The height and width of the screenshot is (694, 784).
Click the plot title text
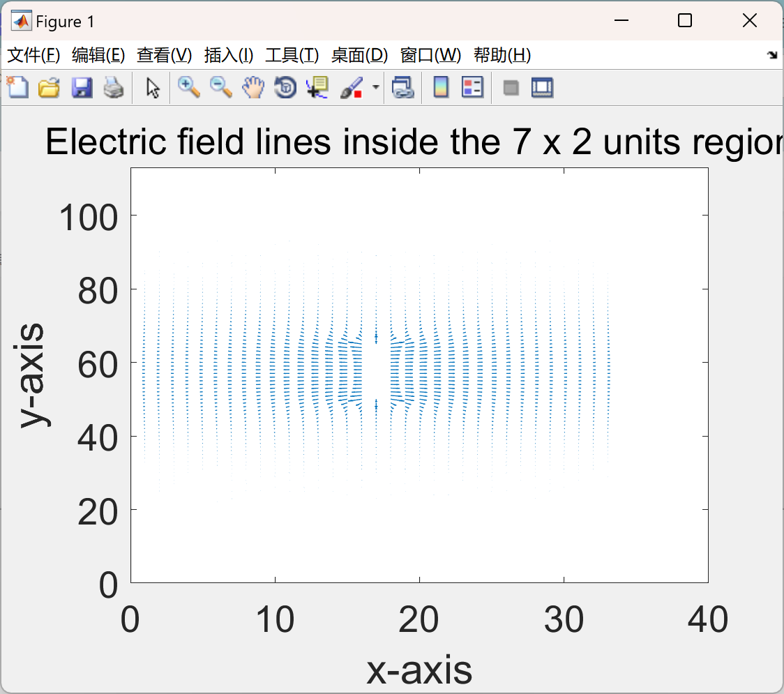click(x=414, y=142)
